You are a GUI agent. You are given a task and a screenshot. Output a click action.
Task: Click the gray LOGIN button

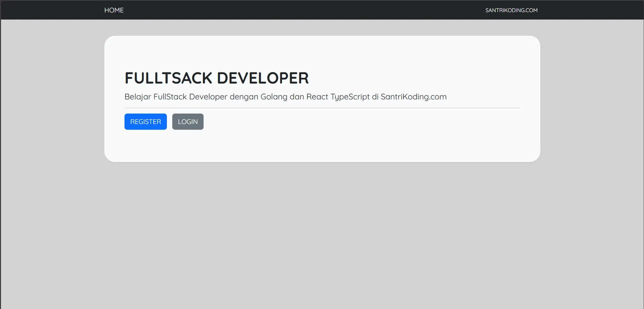pyautogui.click(x=188, y=122)
